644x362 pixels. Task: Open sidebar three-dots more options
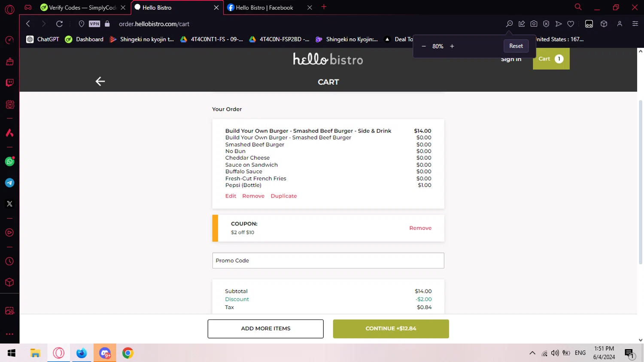(9, 334)
